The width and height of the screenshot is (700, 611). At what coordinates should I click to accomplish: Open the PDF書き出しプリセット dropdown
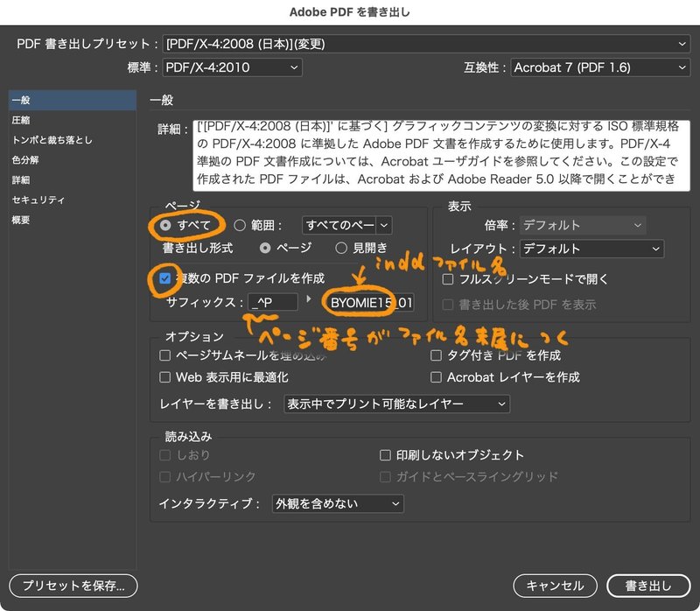pyautogui.click(x=426, y=44)
